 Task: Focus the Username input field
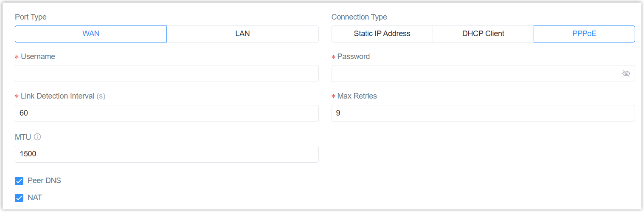tap(166, 73)
